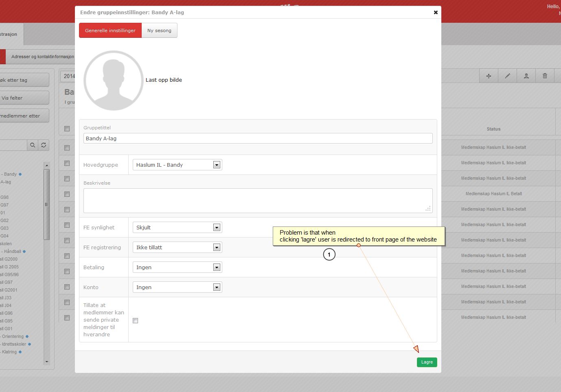Click the magnifier search icon in sidebar
The width and height of the screenshot is (561, 392).
33,145
